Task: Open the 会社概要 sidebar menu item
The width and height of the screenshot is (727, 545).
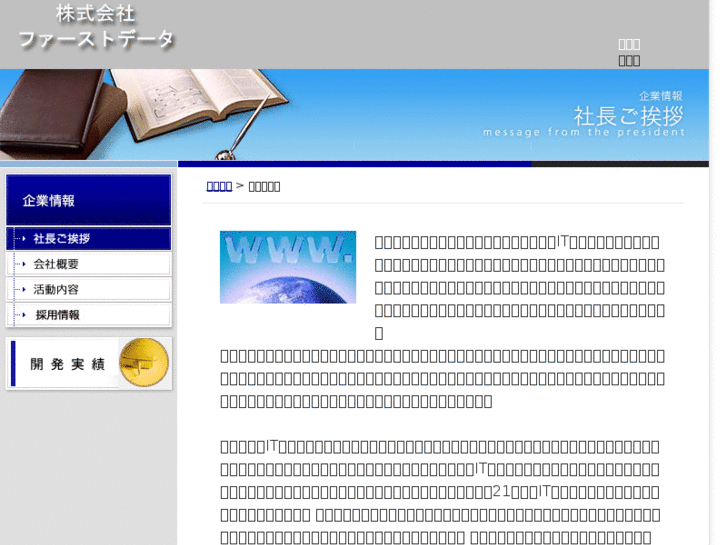Action: click(x=89, y=264)
